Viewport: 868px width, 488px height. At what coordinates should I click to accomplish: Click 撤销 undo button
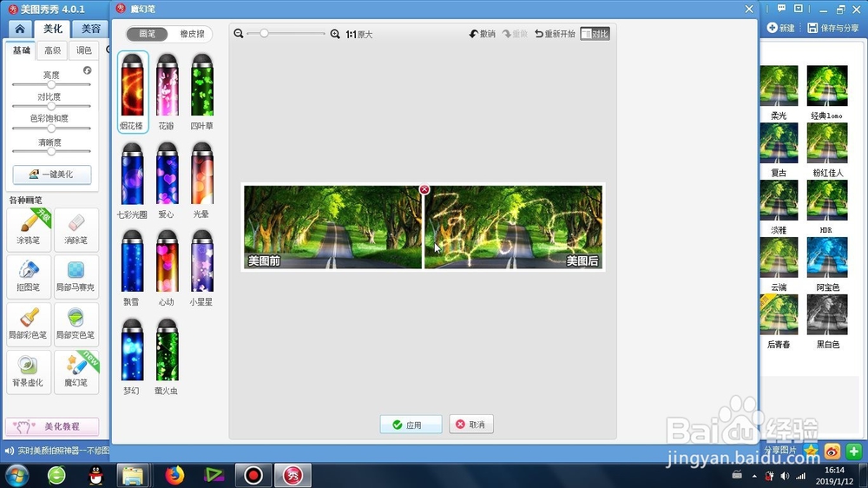tap(482, 34)
